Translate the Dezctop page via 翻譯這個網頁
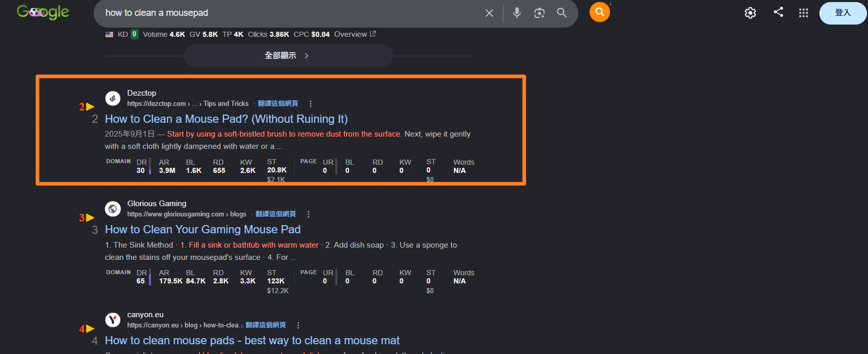Image resolution: width=868 pixels, height=354 pixels. click(x=278, y=104)
